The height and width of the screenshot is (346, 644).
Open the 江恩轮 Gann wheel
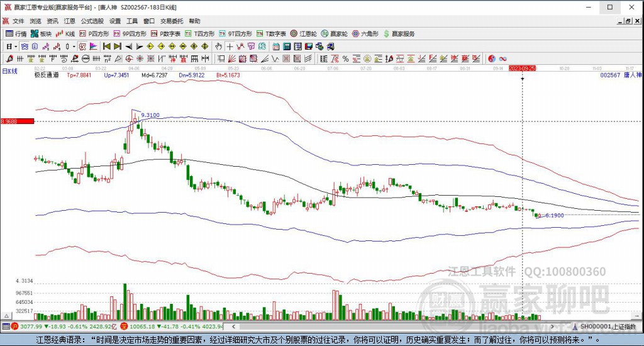click(304, 34)
